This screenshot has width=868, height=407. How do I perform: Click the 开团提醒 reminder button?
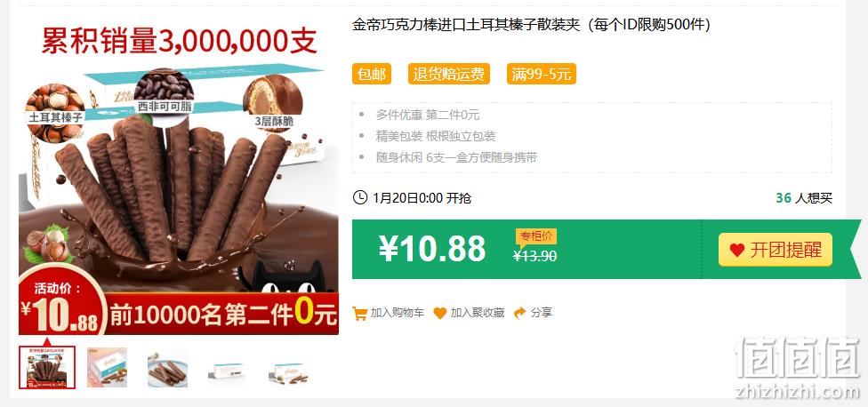pyautogui.click(x=775, y=250)
